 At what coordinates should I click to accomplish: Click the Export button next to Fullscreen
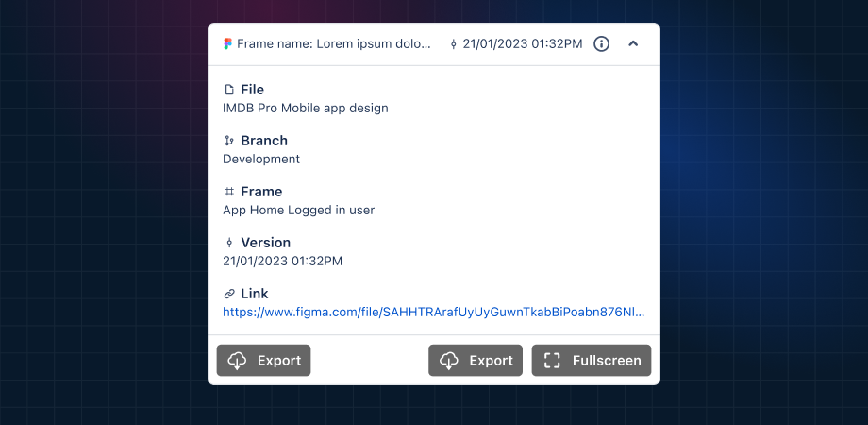476,361
